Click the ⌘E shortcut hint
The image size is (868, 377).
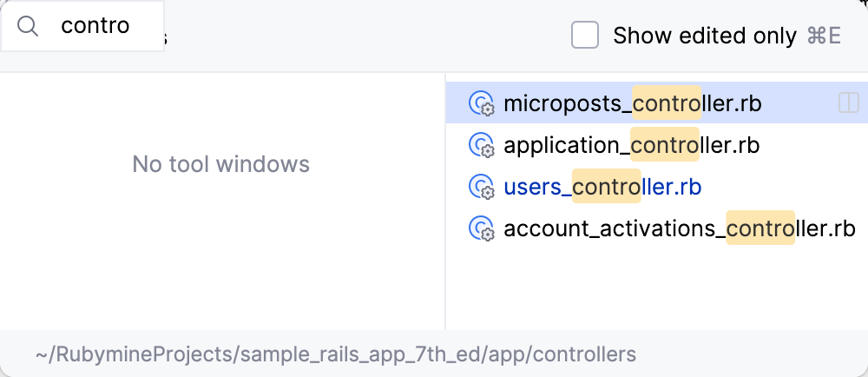click(824, 36)
